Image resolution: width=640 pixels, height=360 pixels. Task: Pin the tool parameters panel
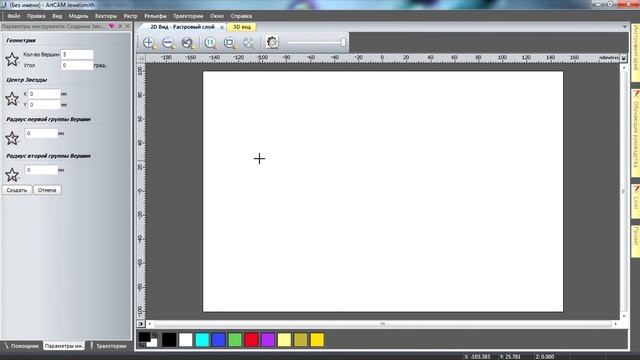[120, 26]
